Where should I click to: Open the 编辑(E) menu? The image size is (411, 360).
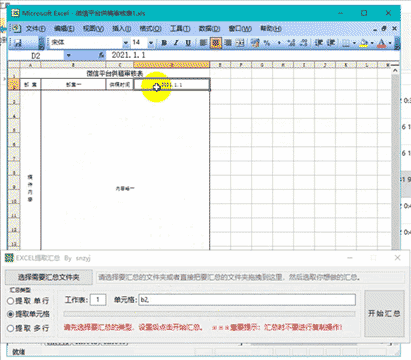[x=64, y=28]
